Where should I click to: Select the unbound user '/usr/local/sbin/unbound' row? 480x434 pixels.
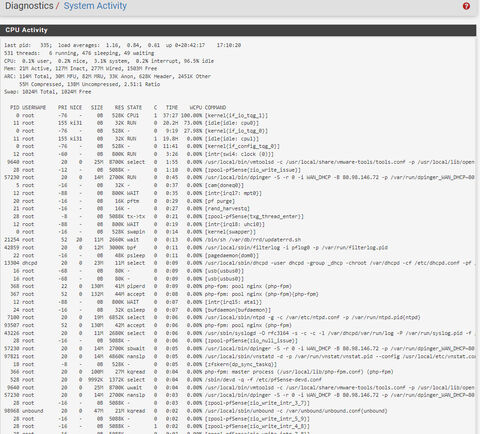coord(196,411)
